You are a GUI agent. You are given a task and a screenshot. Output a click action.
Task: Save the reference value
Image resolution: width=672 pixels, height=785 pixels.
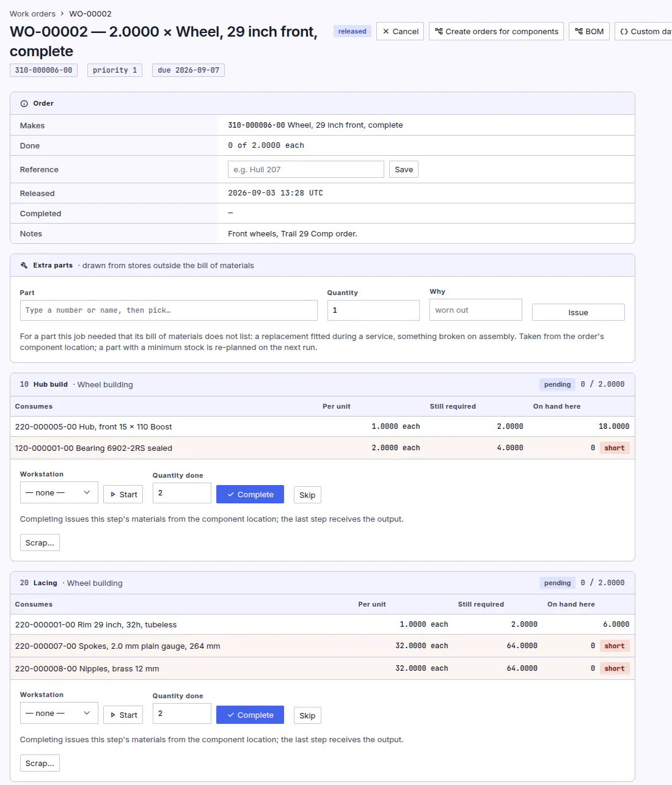(x=404, y=169)
